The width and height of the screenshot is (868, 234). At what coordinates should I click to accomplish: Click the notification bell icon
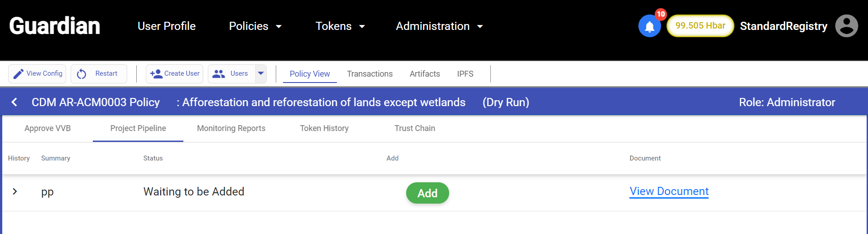[x=649, y=26]
